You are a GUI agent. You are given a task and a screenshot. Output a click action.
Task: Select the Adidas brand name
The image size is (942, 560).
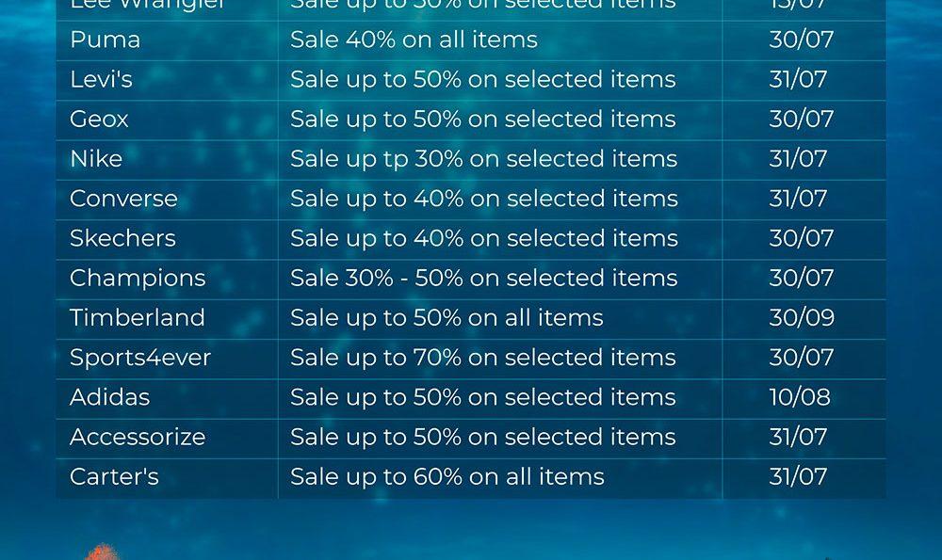tap(110, 397)
